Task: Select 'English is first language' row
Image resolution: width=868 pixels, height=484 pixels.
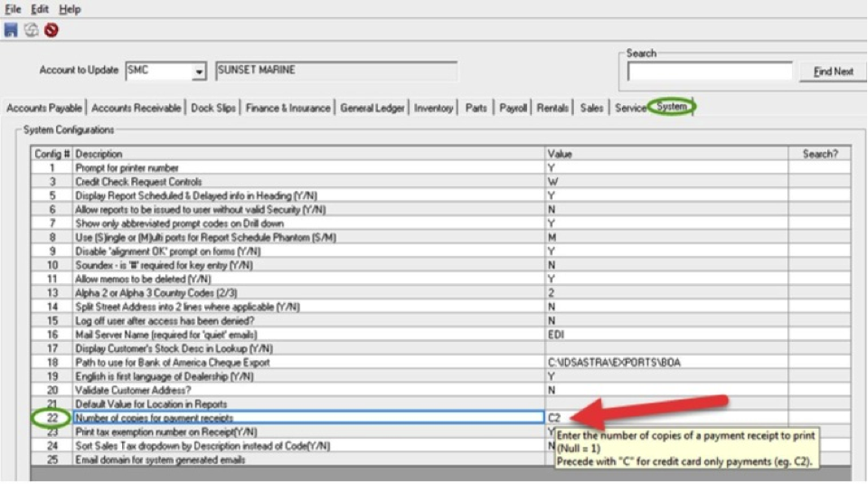Action: pyautogui.click(x=441, y=376)
